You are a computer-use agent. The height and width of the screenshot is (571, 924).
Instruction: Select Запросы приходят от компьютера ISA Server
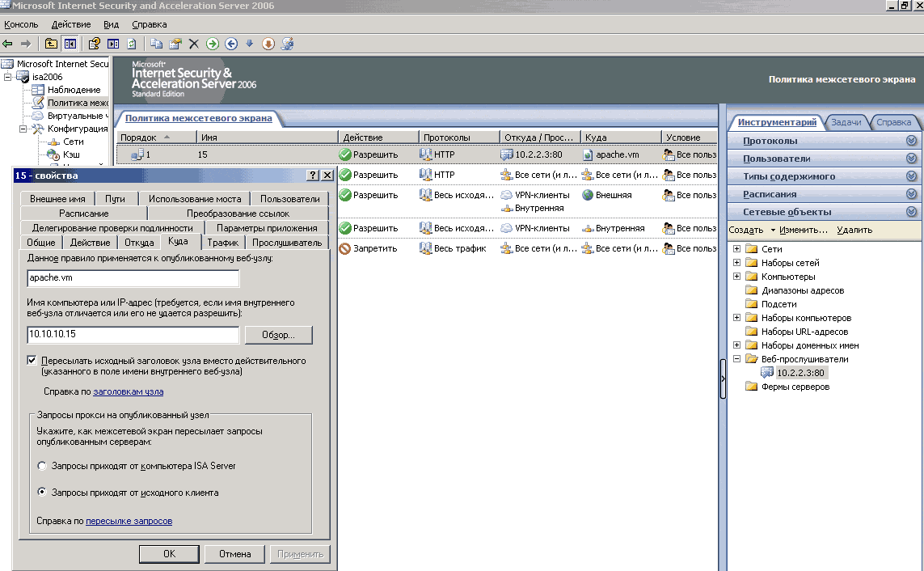42,466
